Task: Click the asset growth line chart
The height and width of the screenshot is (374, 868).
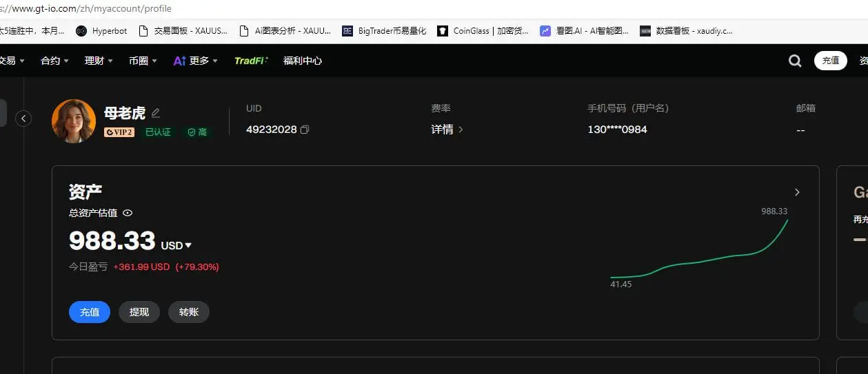Action: pos(699,249)
